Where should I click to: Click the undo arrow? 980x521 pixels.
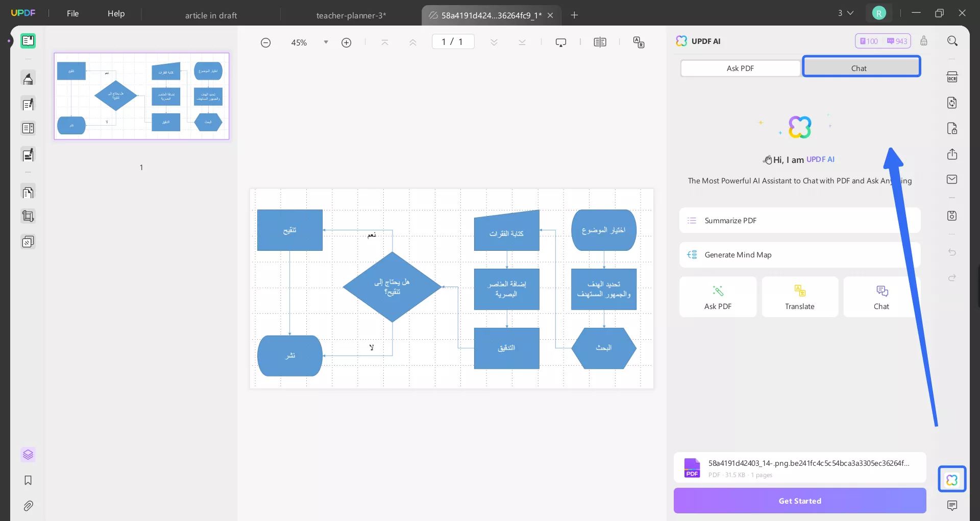[952, 252]
